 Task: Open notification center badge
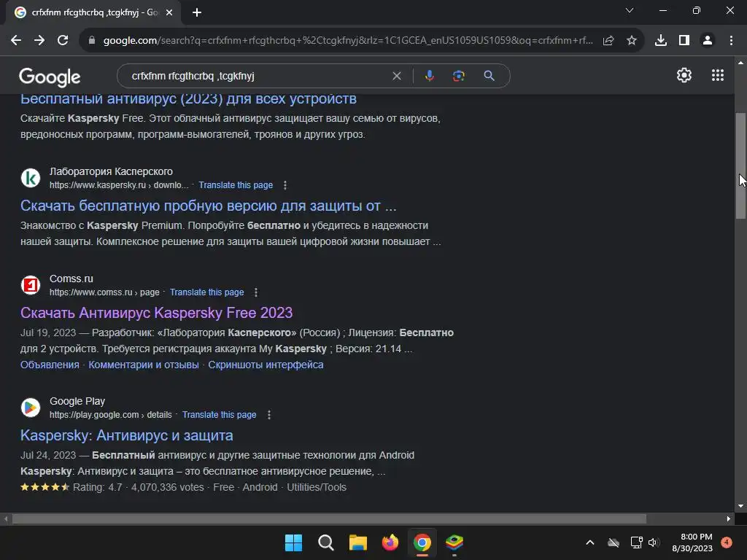tap(727, 542)
